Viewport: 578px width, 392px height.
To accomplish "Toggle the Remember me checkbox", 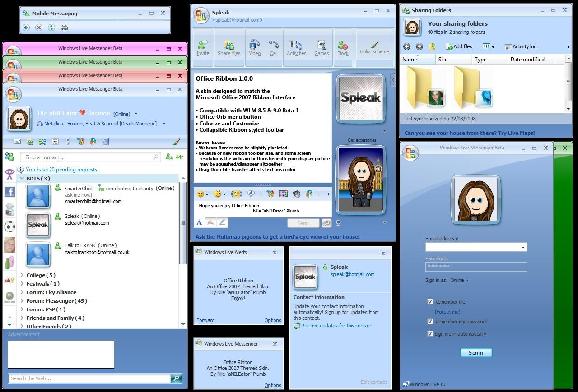I will [x=430, y=302].
